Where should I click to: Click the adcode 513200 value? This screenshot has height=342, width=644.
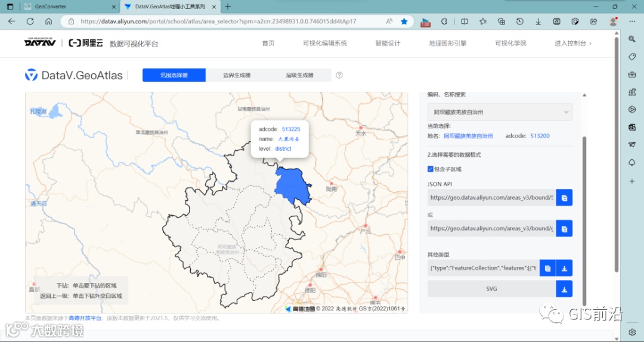click(540, 136)
